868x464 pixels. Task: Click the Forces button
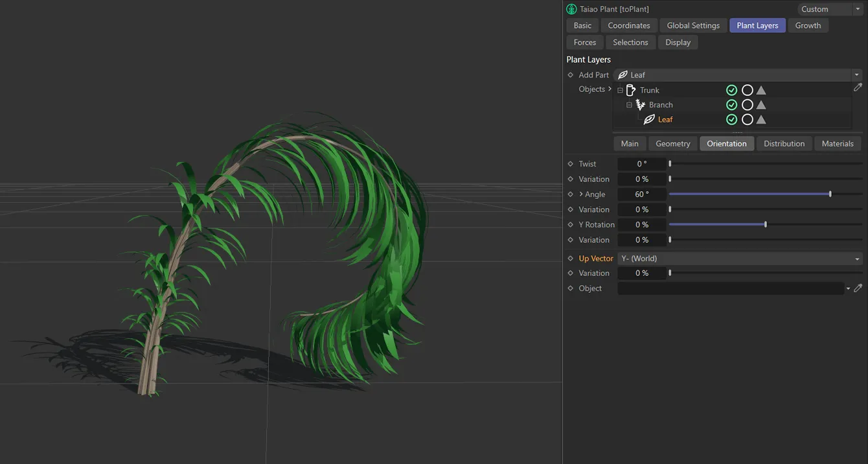point(584,41)
